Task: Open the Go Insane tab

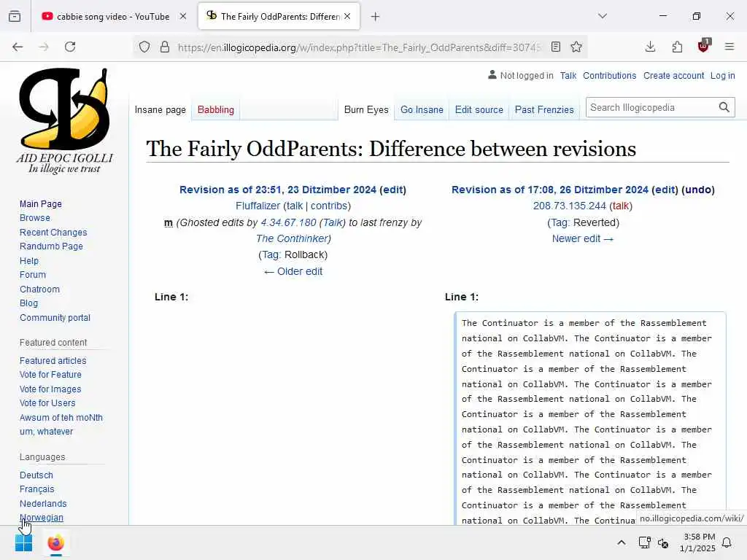Action: point(422,109)
